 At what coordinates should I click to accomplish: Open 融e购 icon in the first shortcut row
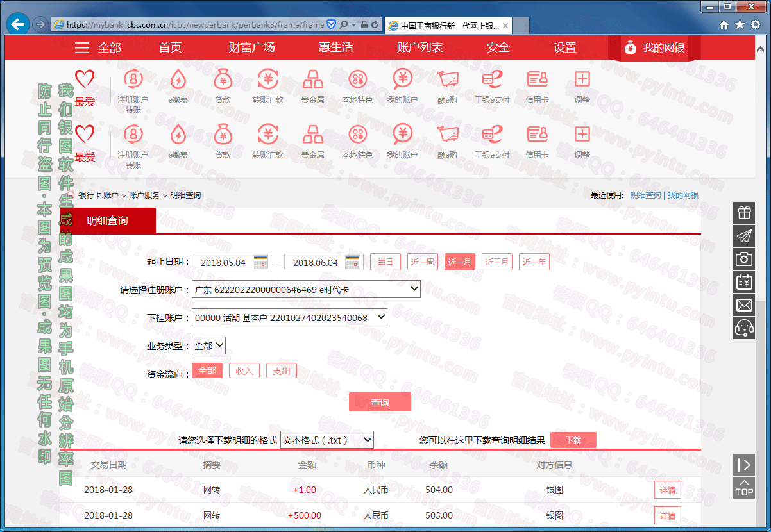(x=447, y=79)
